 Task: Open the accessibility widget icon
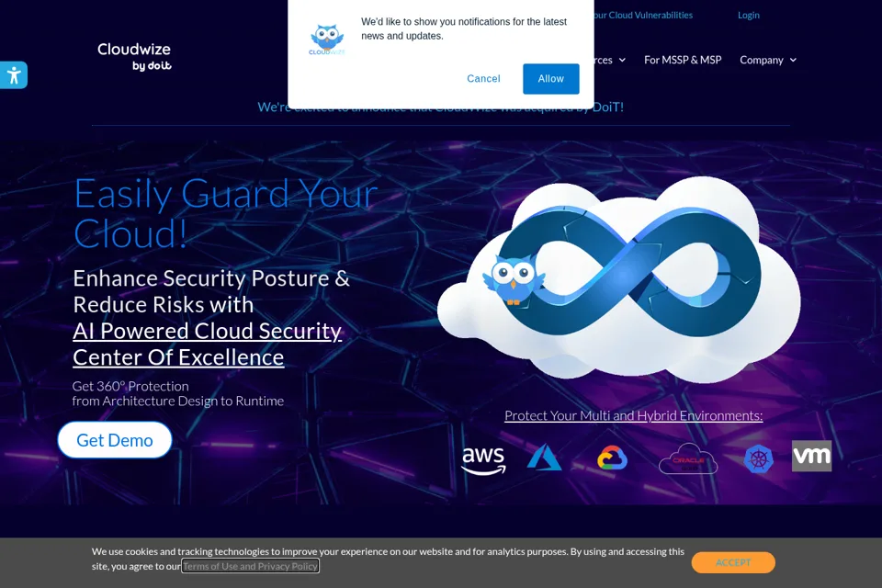click(14, 74)
